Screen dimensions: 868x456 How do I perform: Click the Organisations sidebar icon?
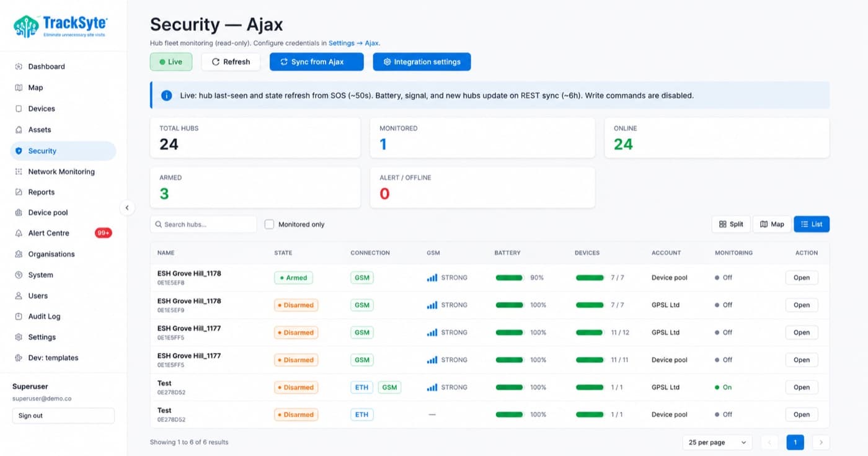[x=19, y=254]
